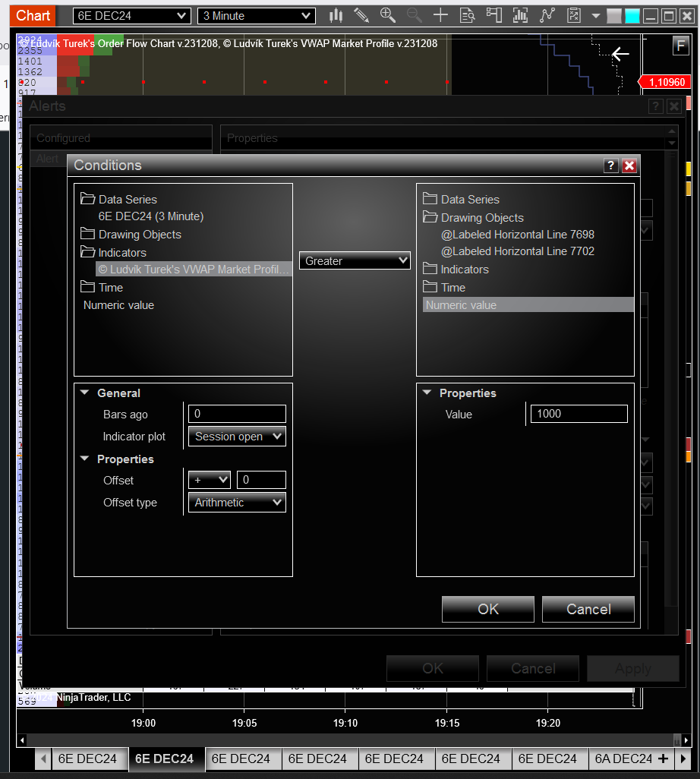Click the Bars ago input field
This screenshot has width=700, height=779.
237,414
